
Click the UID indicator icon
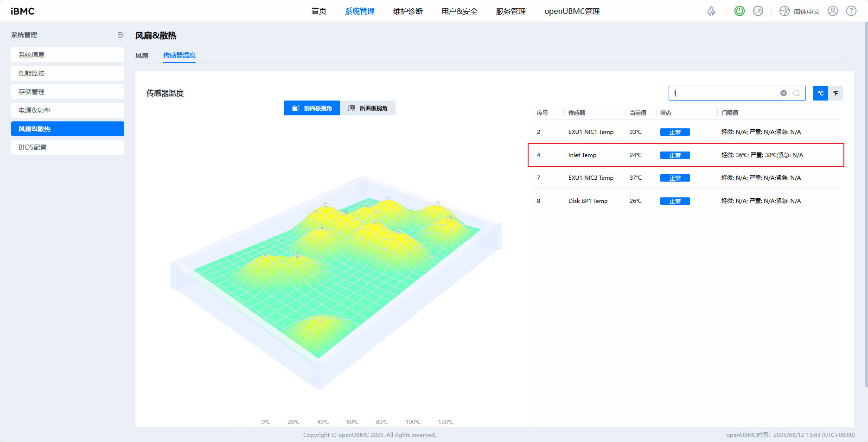[758, 11]
